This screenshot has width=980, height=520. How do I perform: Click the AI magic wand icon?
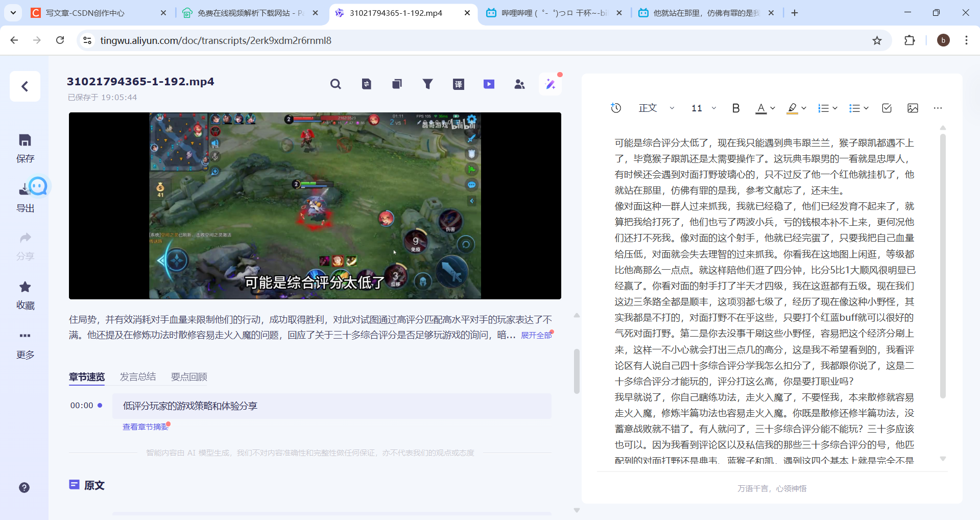pyautogui.click(x=551, y=84)
